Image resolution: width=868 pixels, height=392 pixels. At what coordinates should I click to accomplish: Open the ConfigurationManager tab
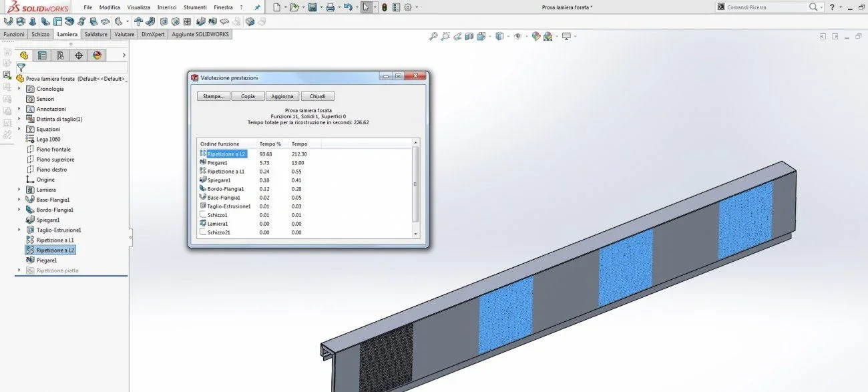tap(60, 55)
